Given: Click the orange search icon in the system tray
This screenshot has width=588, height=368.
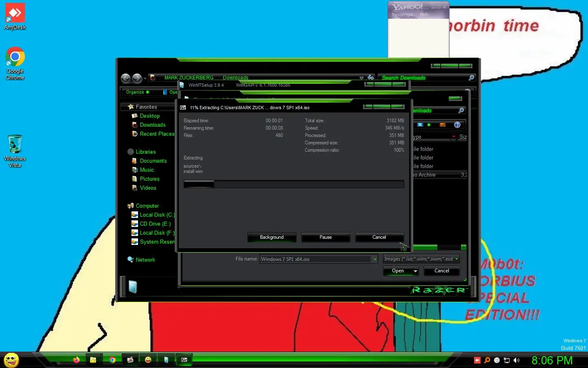Looking at the screenshot, I should pos(487,360).
